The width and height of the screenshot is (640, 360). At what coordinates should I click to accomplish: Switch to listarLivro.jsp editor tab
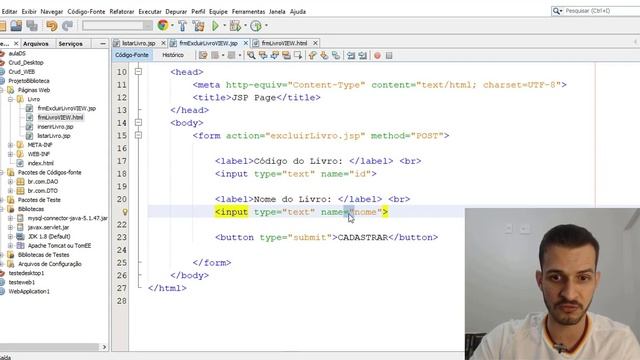(138, 43)
